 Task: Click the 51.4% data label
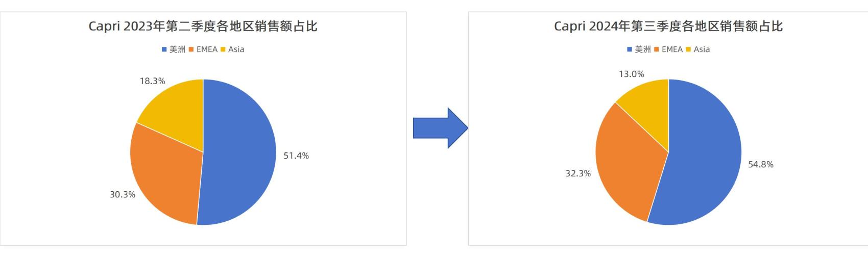(296, 156)
